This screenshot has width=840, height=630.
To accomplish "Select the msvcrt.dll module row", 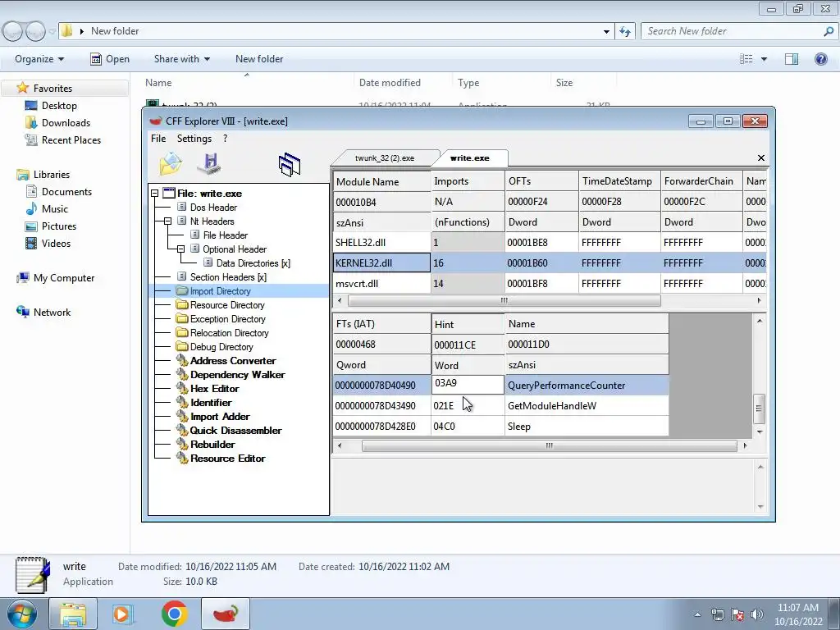I will click(x=549, y=283).
